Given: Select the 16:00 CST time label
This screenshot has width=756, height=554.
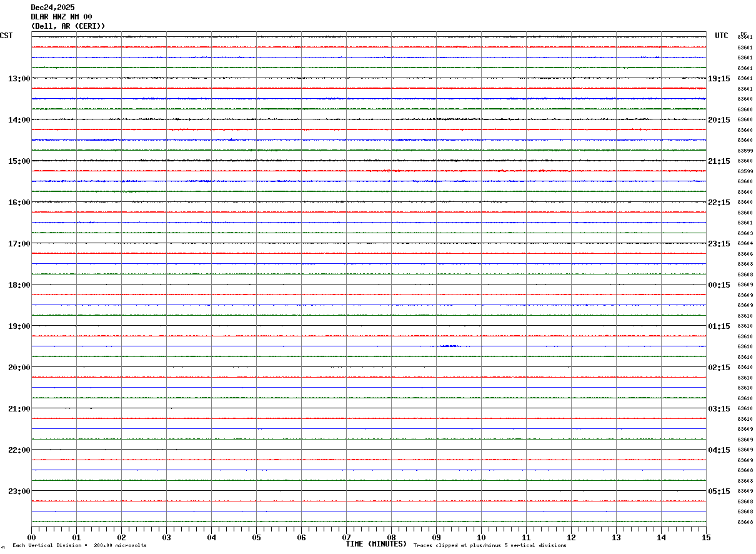Looking at the screenshot, I should click(19, 203).
